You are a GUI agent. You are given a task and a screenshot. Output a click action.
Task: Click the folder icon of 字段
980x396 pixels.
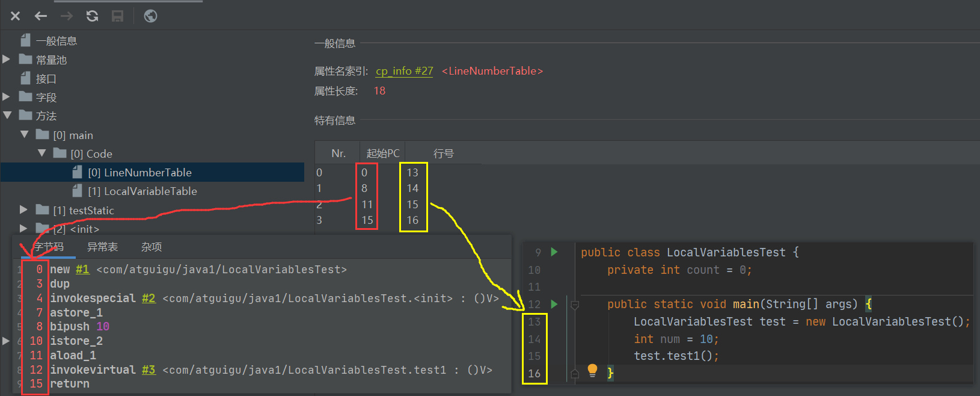(25, 96)
